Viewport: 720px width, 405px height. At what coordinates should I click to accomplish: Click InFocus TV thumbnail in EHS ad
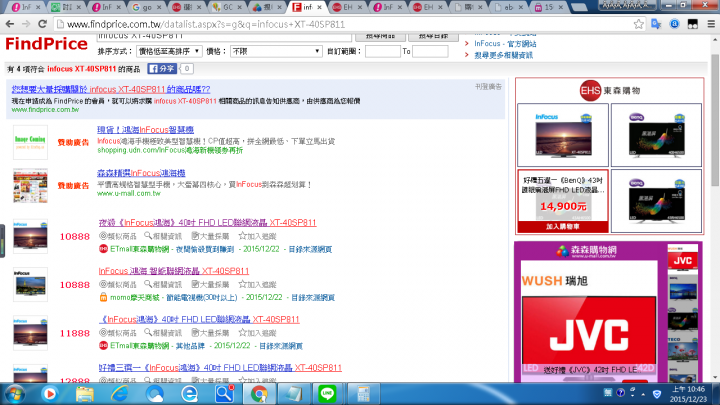pyautogui.click(x=563, y=135)
